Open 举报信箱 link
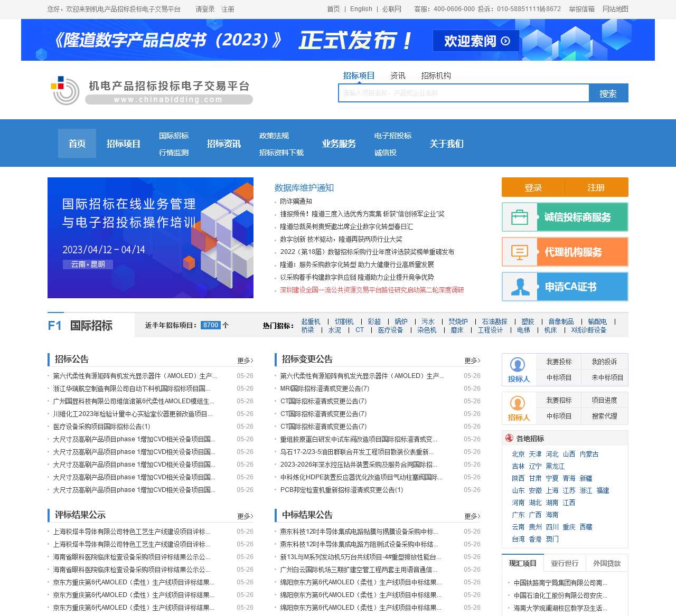 pos(581,9)
